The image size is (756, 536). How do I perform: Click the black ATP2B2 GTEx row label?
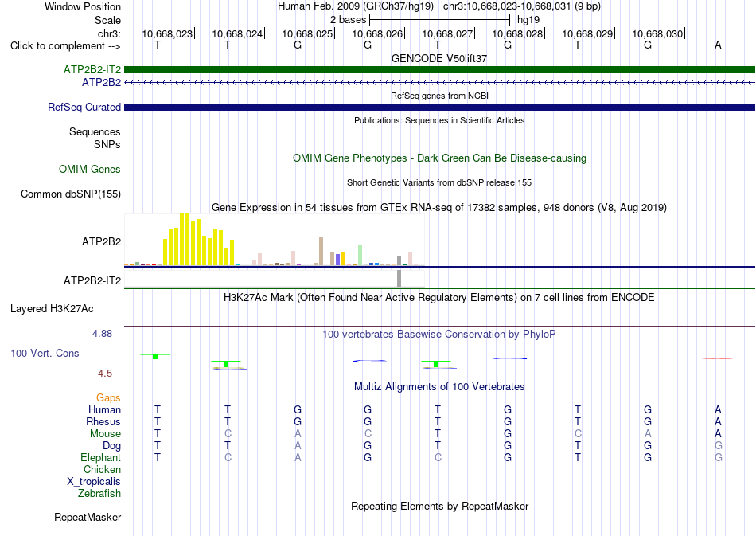[x=101, y=241]
